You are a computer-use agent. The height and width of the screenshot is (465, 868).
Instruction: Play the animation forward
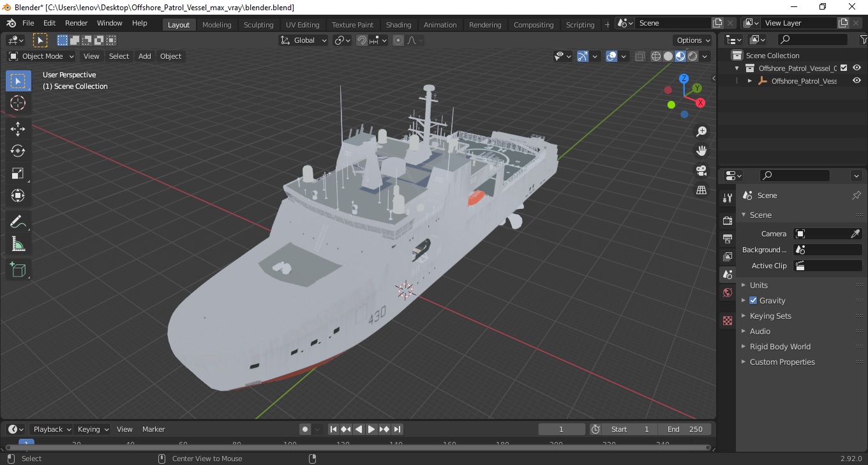tap(371, 429)
